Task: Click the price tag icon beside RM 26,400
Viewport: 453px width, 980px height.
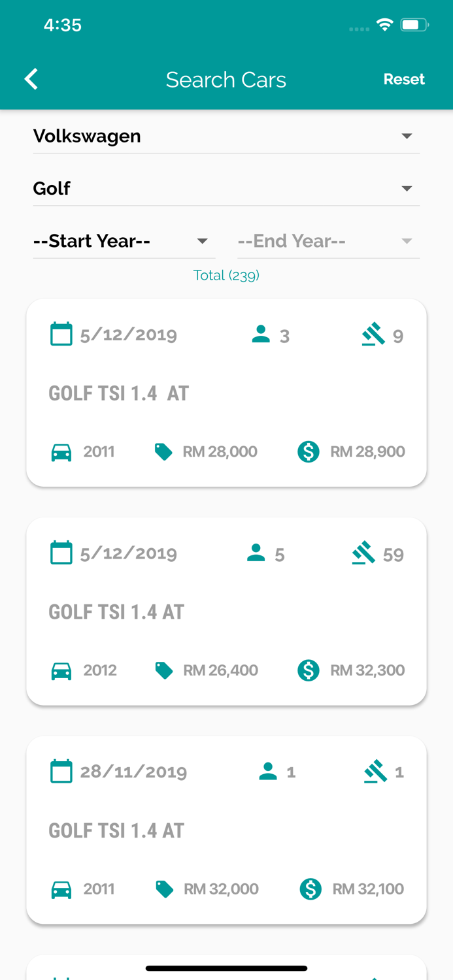Action: pyautogui.click(x=163, y=670)
